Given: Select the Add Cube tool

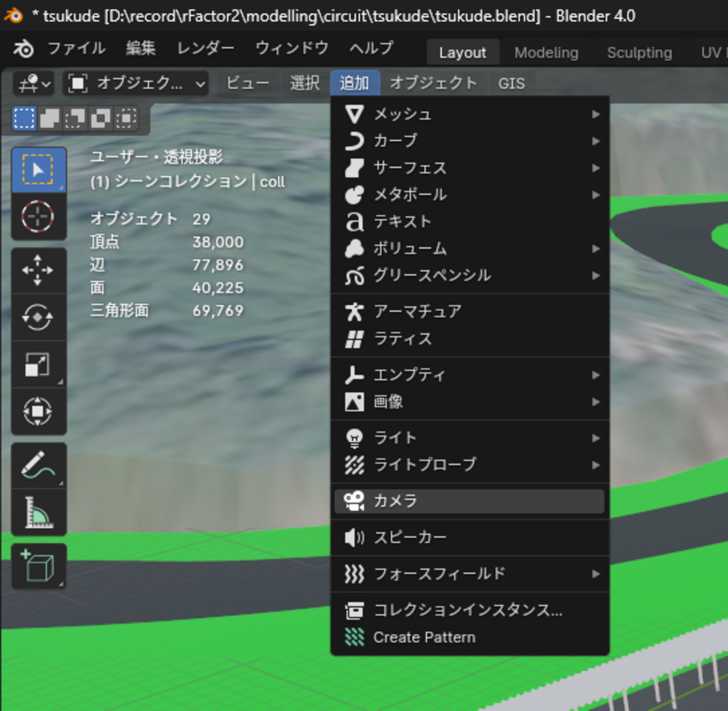Looking at the screenshot, I should tap(39, 566).
